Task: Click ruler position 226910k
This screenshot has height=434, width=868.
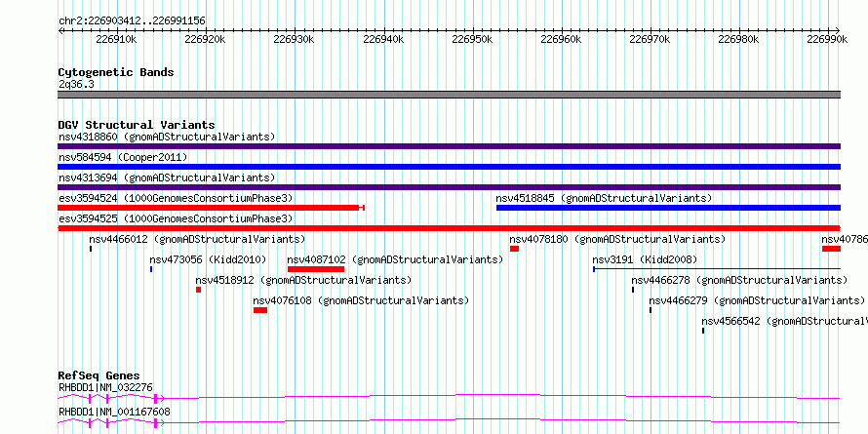Action: click(116, 39)
